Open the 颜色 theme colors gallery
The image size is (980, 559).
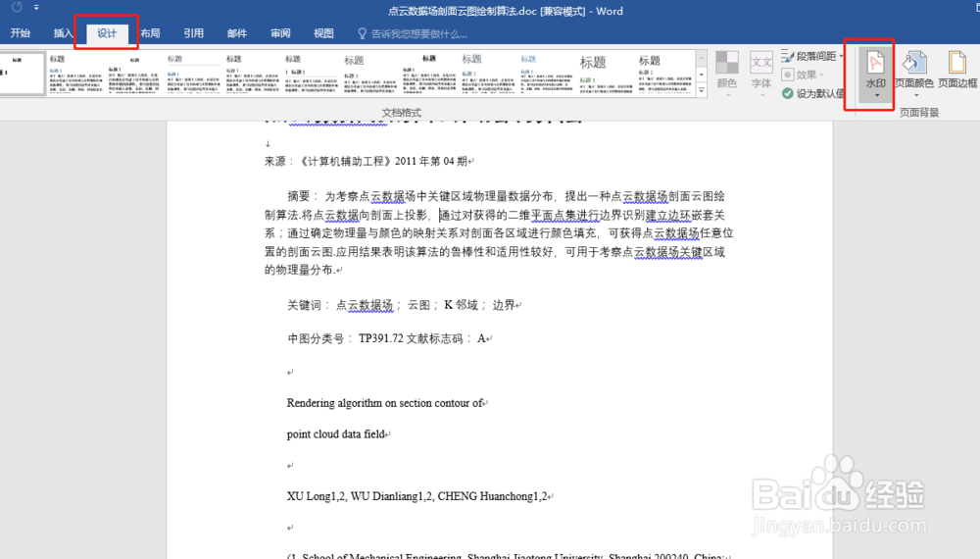[x=727, y=76]
